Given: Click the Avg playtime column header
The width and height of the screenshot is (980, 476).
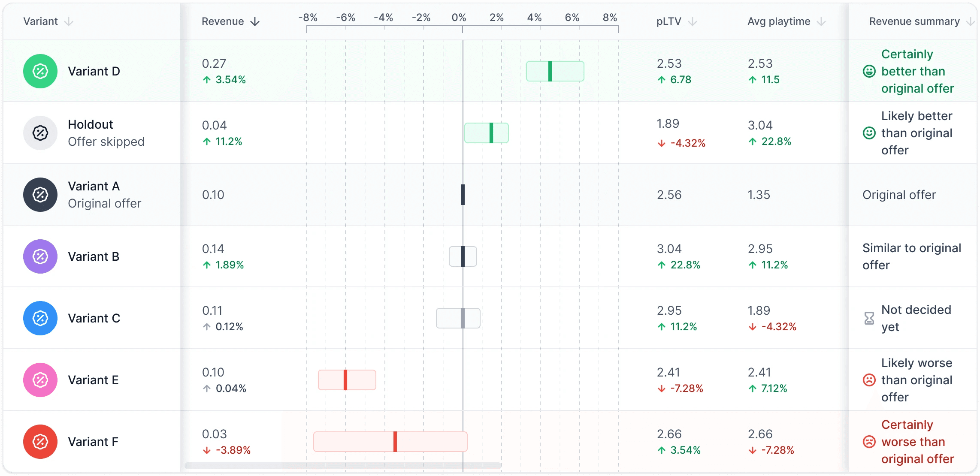Looking at the screenshot, I should tap(779, 21).
